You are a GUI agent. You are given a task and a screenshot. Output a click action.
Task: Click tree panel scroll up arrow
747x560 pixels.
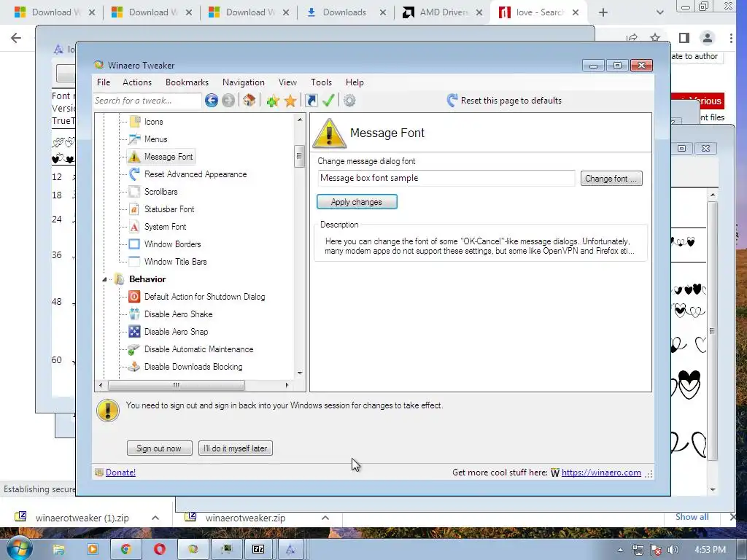(300, 120)
